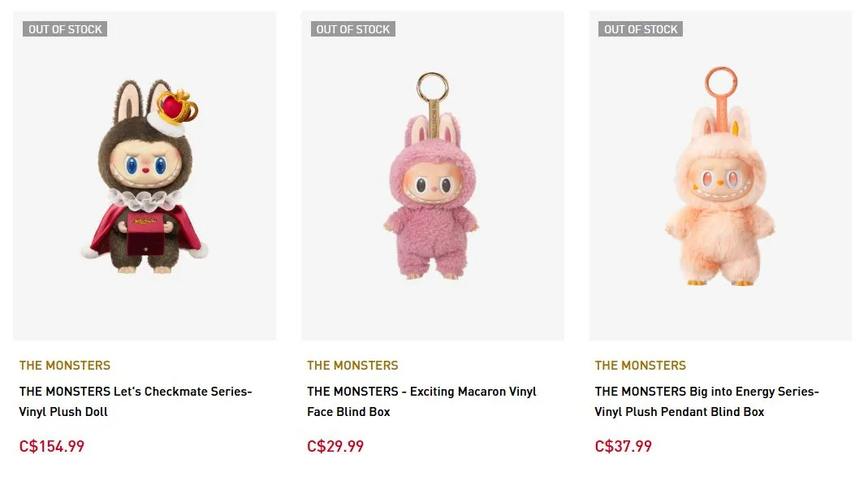Open the Let's Checkmate Series-Vinyl Plush Doll title

(x=136, y=401)
